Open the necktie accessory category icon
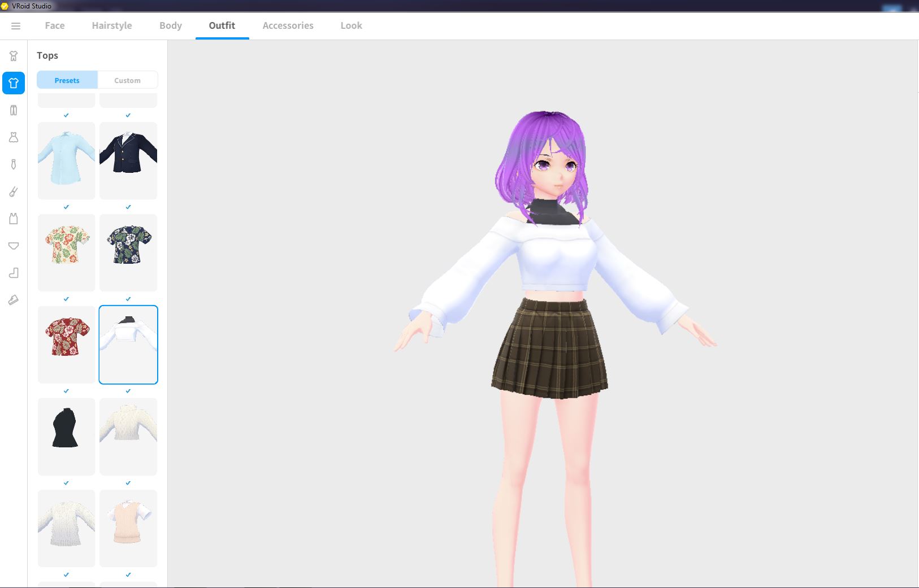 pos(14,164)
